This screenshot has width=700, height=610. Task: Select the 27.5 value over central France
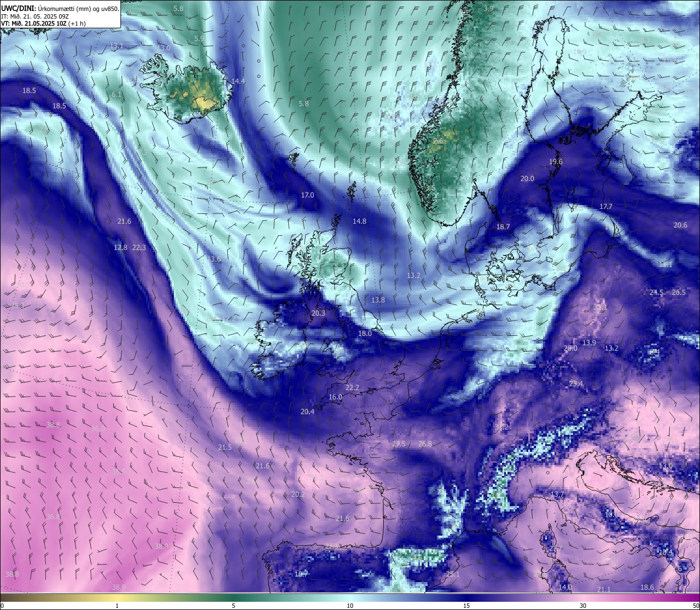point(399,444)
